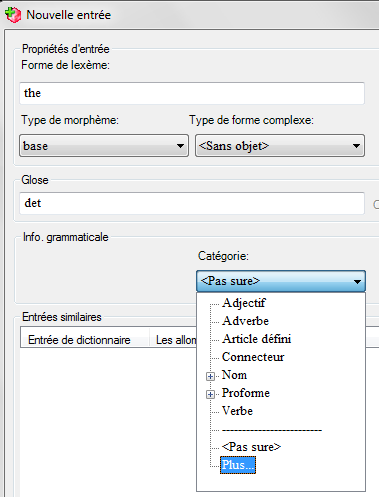Select the Nom category label
The height and width of the screenshot is (497, 379).
[234, 375]
